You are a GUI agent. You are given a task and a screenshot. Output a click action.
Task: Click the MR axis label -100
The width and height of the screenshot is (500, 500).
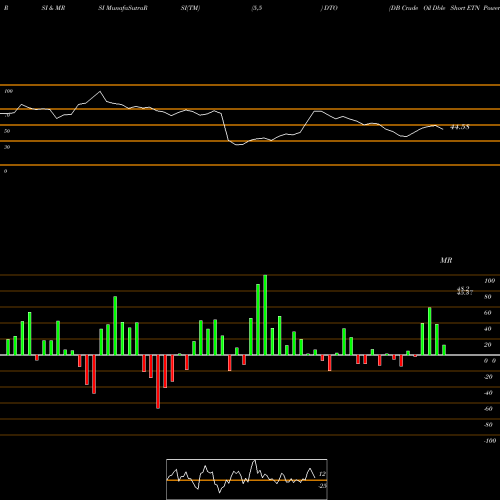tap(490, 441)
